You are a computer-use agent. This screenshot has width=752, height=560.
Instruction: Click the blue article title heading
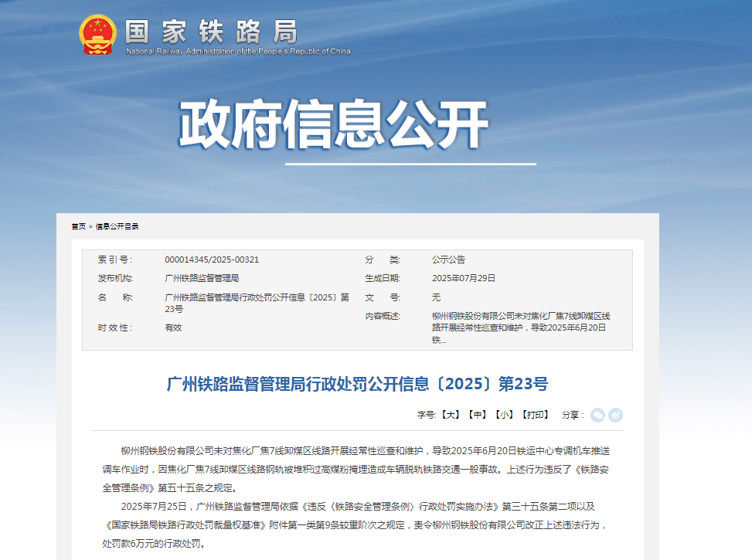point(357,384)
